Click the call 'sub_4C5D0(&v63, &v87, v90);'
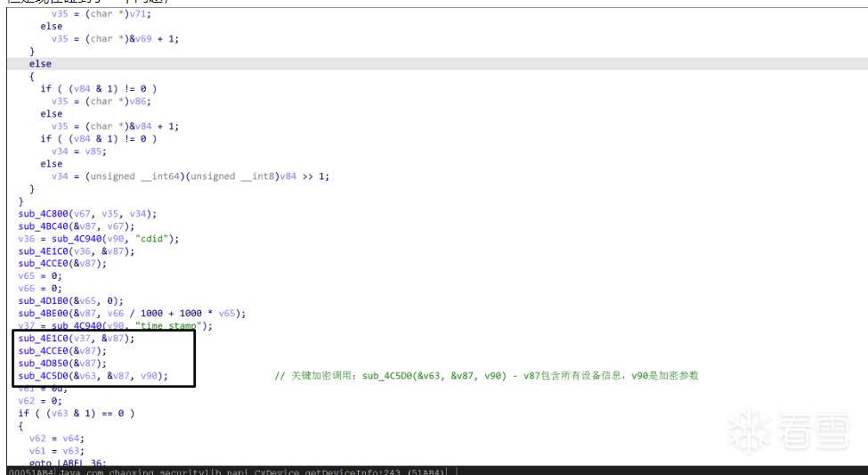This screenshot has height=475, width=868. [93, 376]
